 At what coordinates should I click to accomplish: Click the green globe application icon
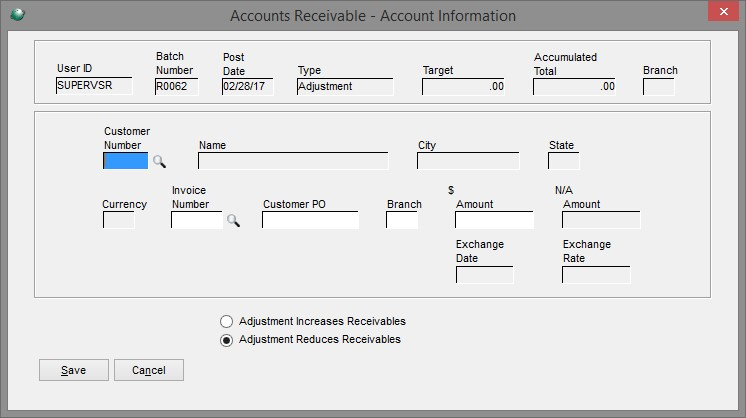(x=18, y=15)
